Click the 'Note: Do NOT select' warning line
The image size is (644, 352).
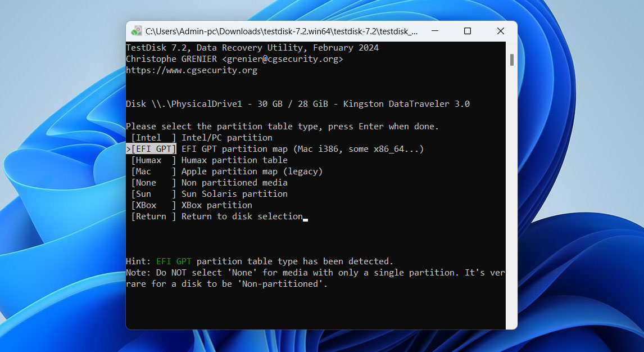(315, 273)
